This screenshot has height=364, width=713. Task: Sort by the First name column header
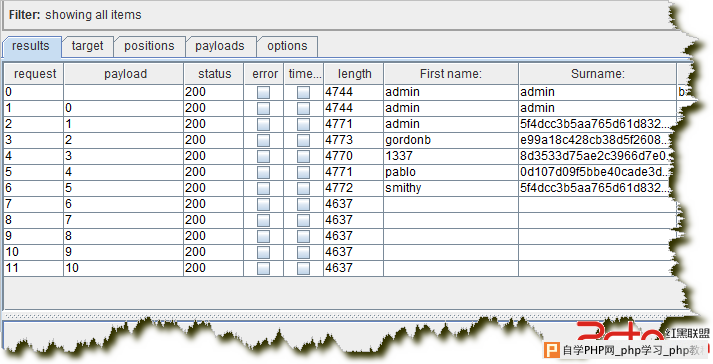[451, 74]
